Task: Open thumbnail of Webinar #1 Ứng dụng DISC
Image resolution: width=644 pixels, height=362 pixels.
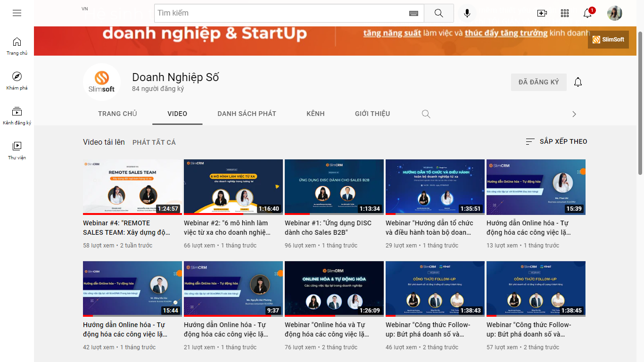Action: tap(334, 187)
